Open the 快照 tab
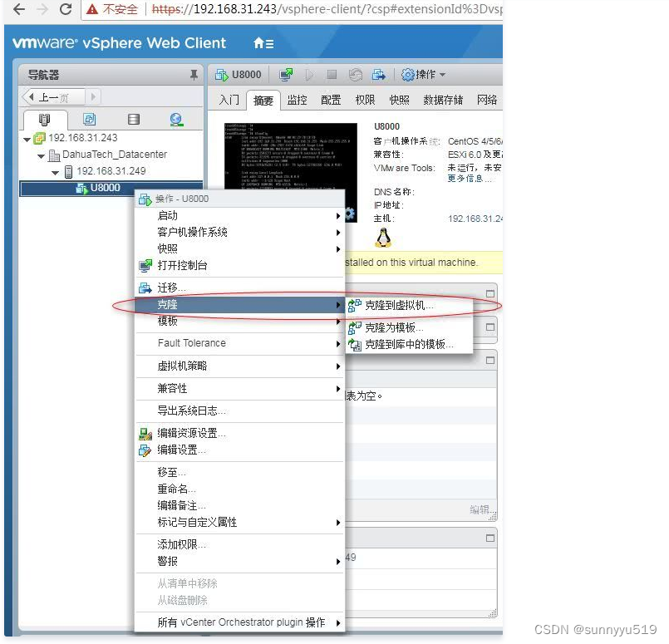 (400, 101)
